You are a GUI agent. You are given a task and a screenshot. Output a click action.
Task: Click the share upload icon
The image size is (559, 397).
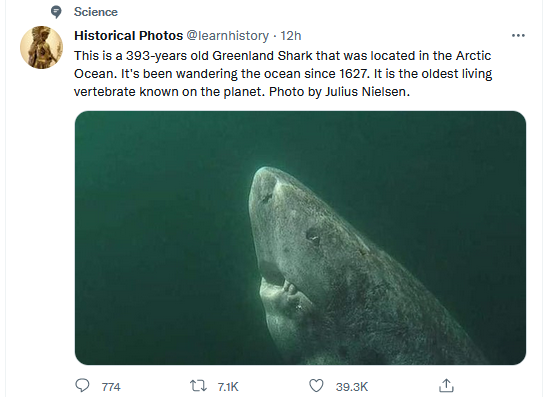pos(446,385)
